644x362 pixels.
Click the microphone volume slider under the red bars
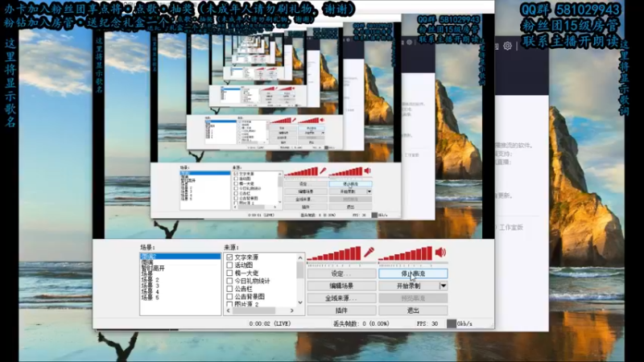pos(341,264)
